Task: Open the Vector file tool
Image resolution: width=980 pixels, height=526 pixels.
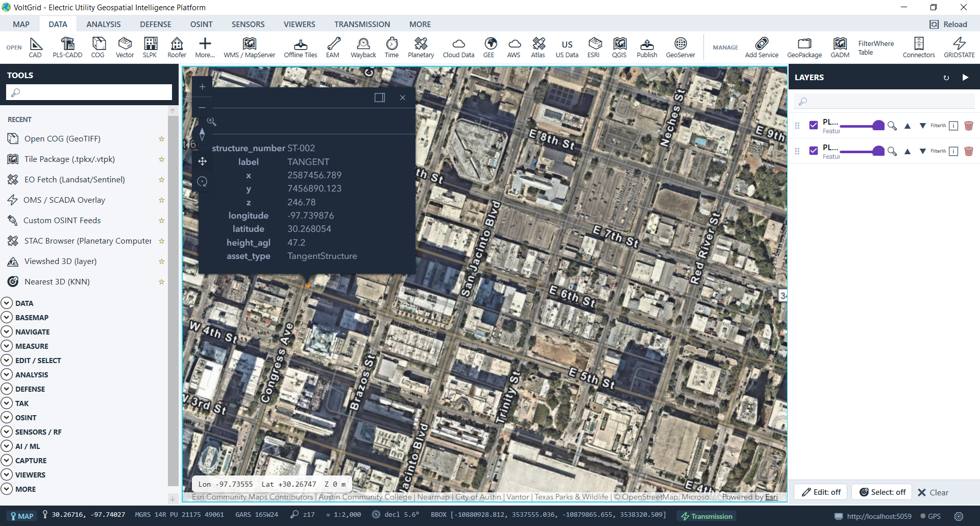Action: pos(125,47)
